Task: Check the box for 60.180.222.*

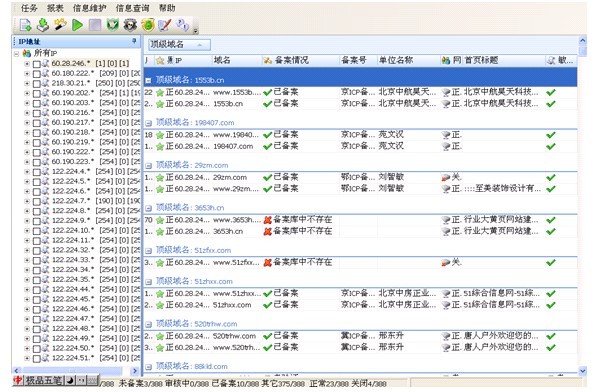Action: 36,74
